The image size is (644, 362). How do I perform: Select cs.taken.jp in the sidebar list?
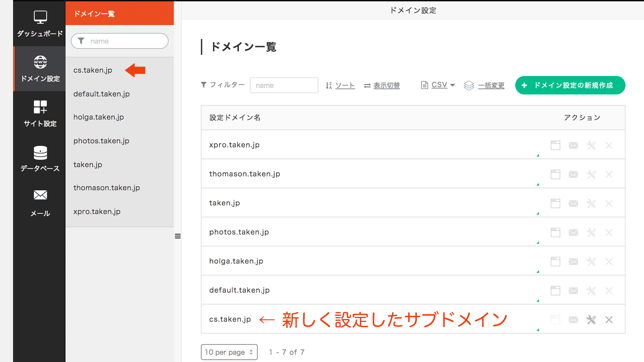[x=93, y=70]
